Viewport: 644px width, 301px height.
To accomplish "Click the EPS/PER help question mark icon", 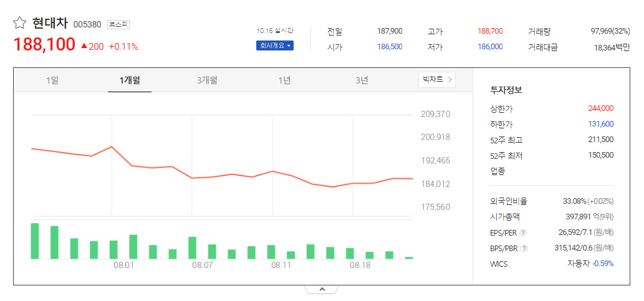I will click(523, 233).
